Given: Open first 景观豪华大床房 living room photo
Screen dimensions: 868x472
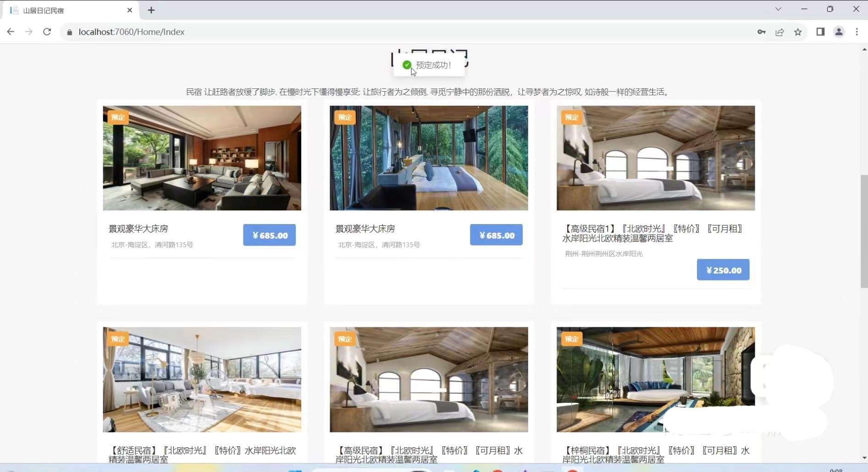Looking at the screenshot, I should coord(202,158).
